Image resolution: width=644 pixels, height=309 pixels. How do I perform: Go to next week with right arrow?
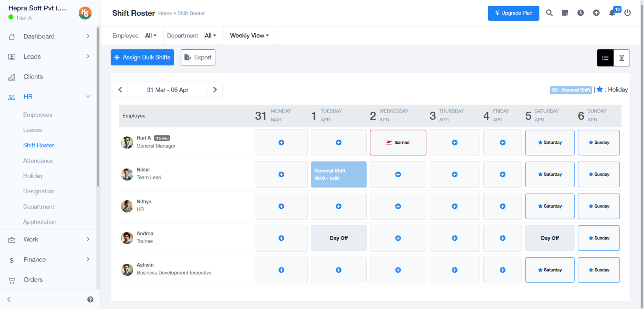coord(215,90)
